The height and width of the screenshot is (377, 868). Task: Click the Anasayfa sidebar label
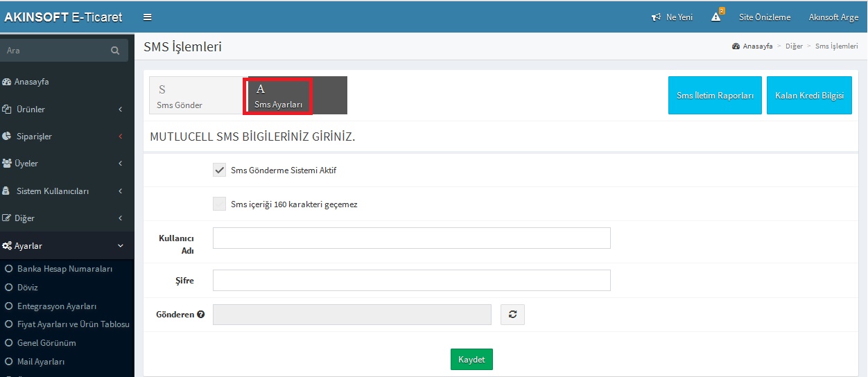[31, 82]
